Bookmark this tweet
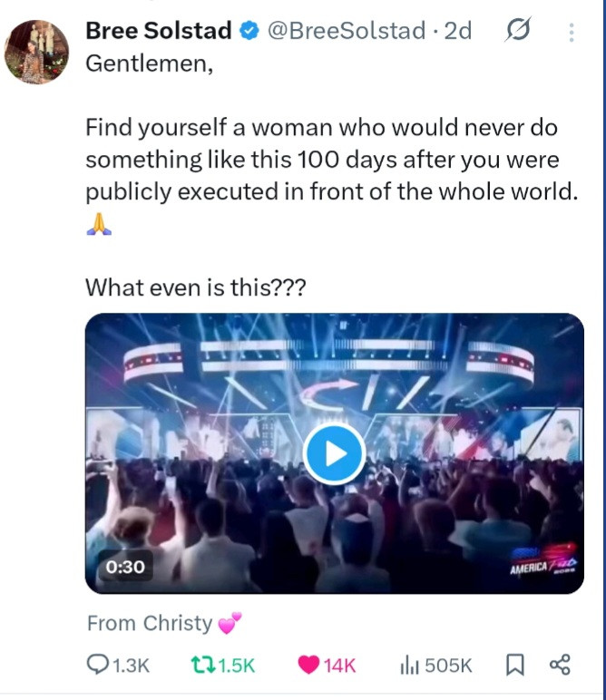Screen dimensions: 606x700 [x=513, y=666]
